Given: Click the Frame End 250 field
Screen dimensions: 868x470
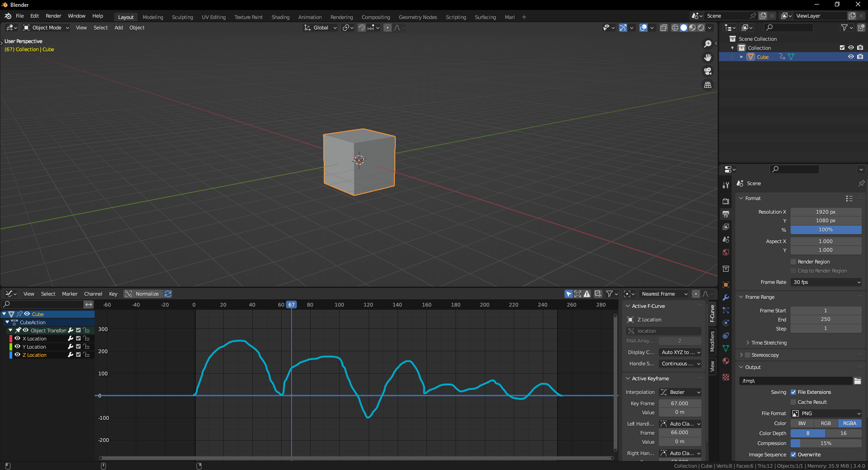Looking at the screenshot, I should click(x=826, y=319).
